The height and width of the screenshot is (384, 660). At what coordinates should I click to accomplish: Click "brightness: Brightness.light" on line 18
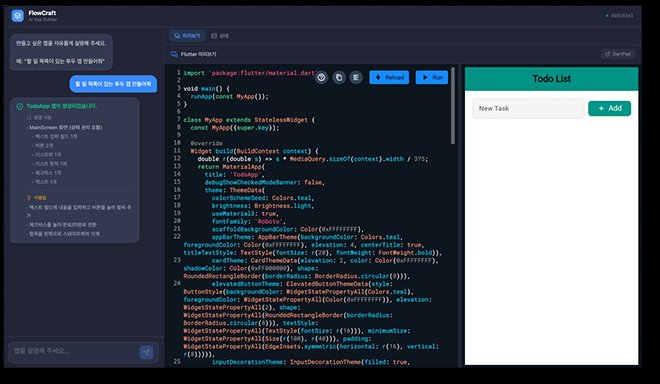(263, 206)
